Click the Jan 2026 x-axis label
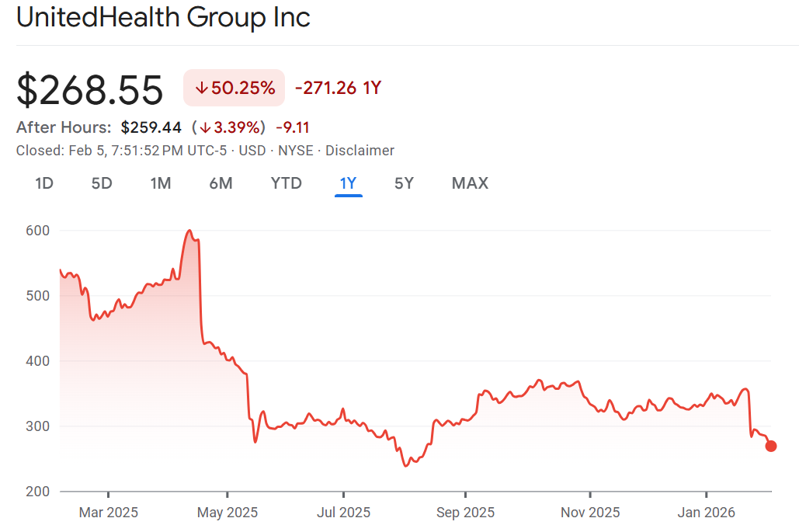The width and height of the screenshot is (799, 532). (707, 513)
